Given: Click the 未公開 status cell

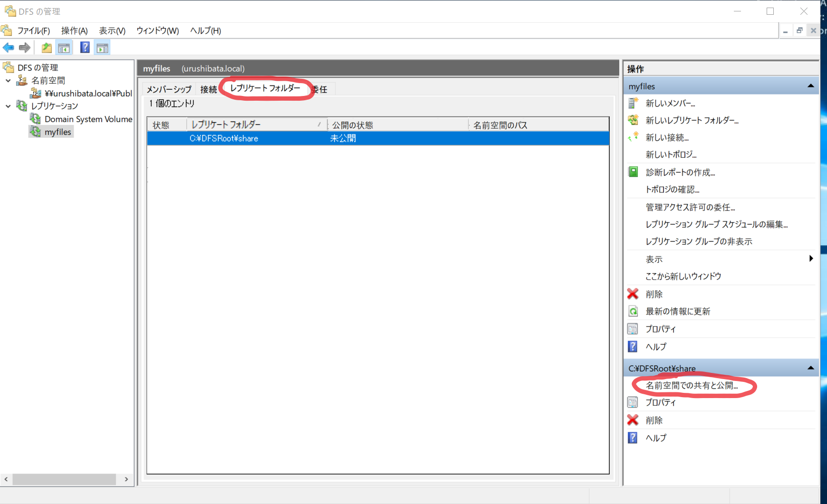Looking at the screenshot, I should coord(343,138).
